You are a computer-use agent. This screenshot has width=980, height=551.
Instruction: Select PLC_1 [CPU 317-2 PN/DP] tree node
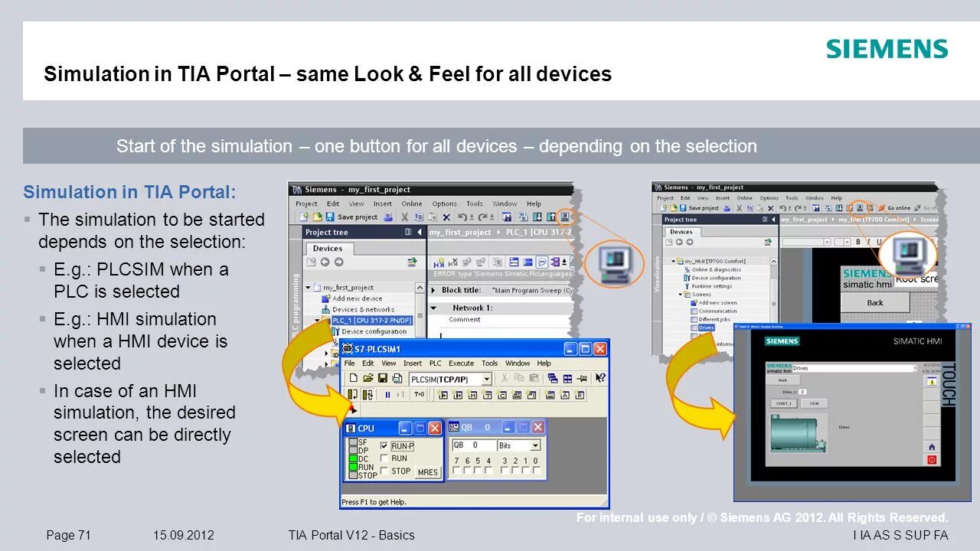pos(372,321)
